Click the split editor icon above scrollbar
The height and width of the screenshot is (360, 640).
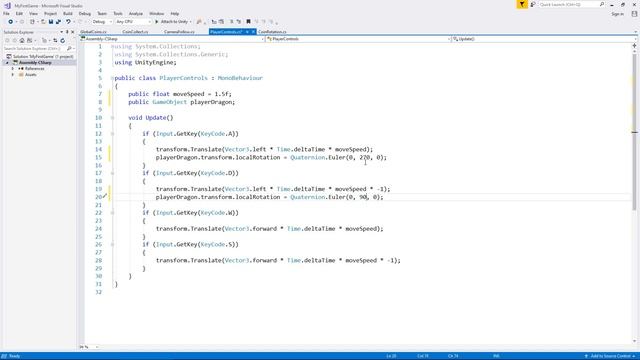[634, 46]
